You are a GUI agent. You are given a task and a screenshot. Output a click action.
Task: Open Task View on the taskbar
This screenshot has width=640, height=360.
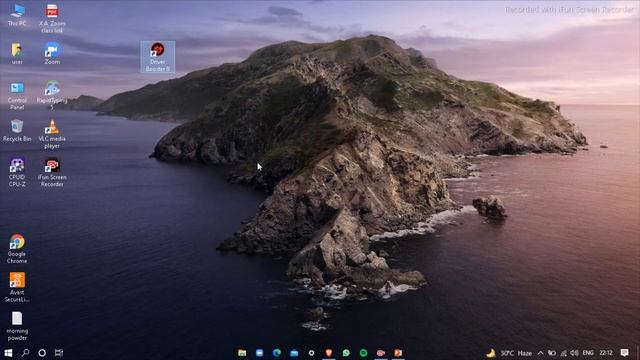(x=59, y=353)
